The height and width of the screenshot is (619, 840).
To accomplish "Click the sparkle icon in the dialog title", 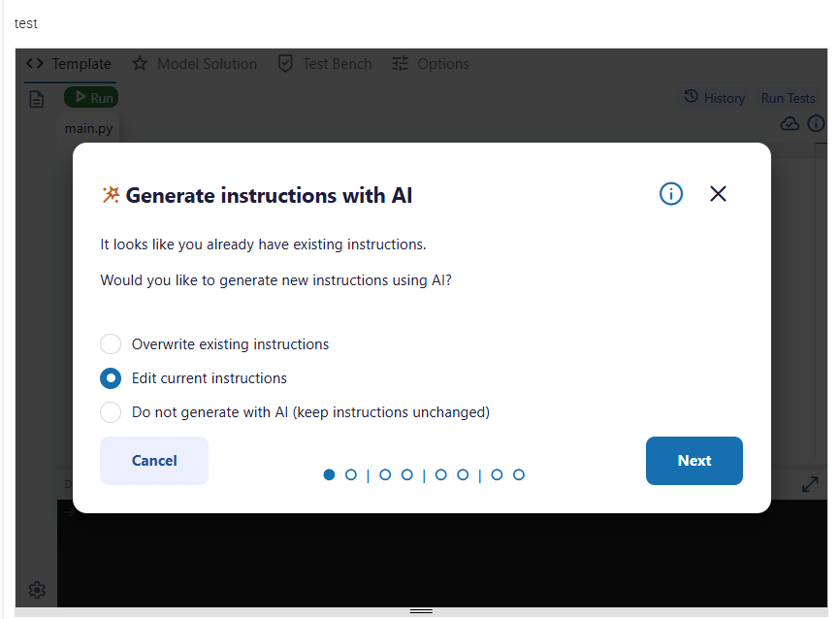I will tap(110, 194).
